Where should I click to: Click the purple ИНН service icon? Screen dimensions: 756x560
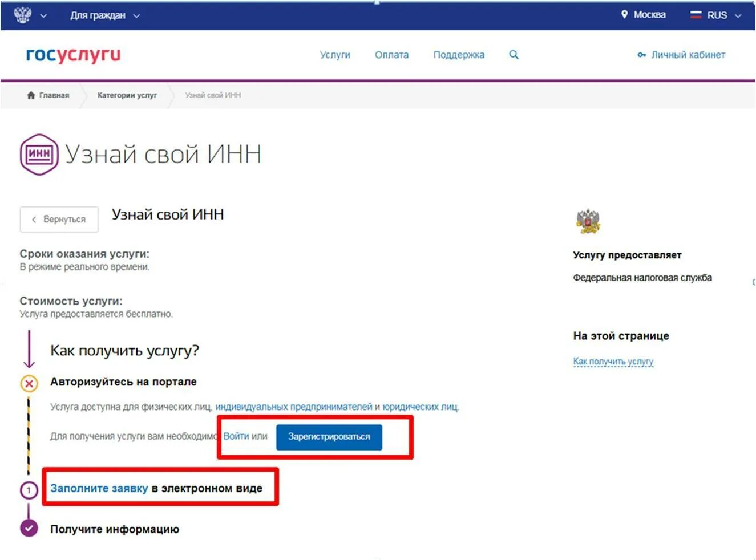tap(39, 154)
